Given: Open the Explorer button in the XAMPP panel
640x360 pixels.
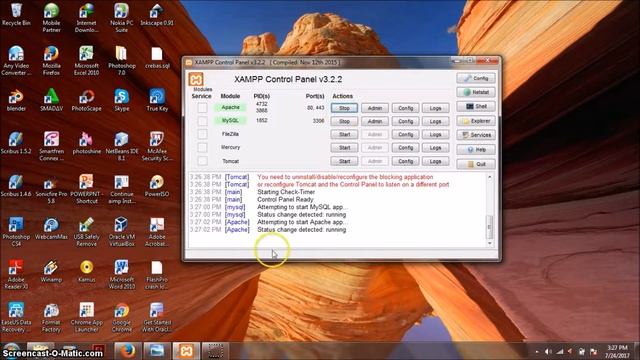Looking at the screenshot, I should pyautogui.click(x=476, y=121).
